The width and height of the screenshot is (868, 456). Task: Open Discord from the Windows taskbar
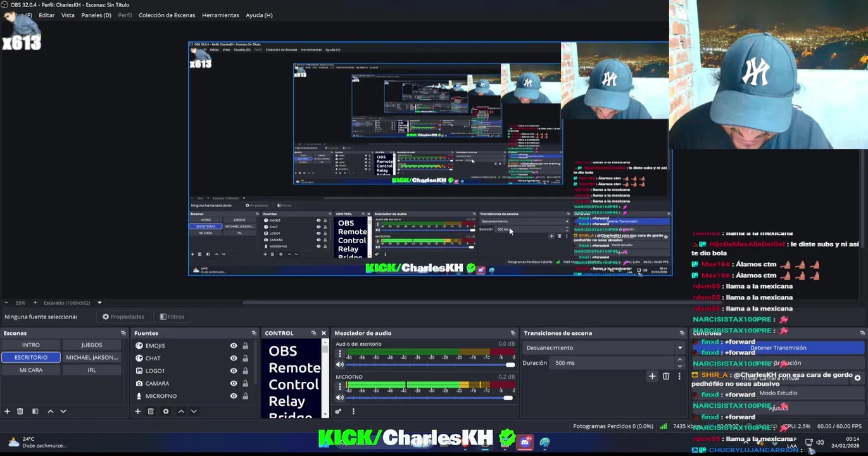point(525,442)
